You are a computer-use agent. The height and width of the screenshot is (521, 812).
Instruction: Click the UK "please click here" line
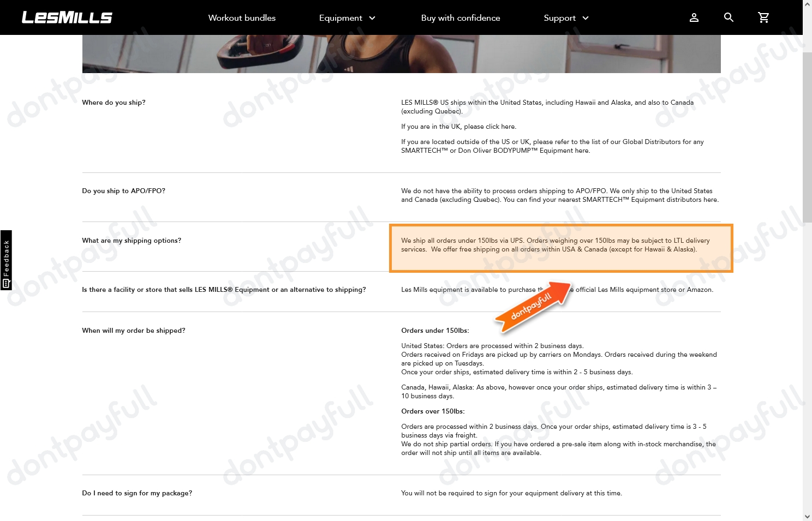[458, 127]
